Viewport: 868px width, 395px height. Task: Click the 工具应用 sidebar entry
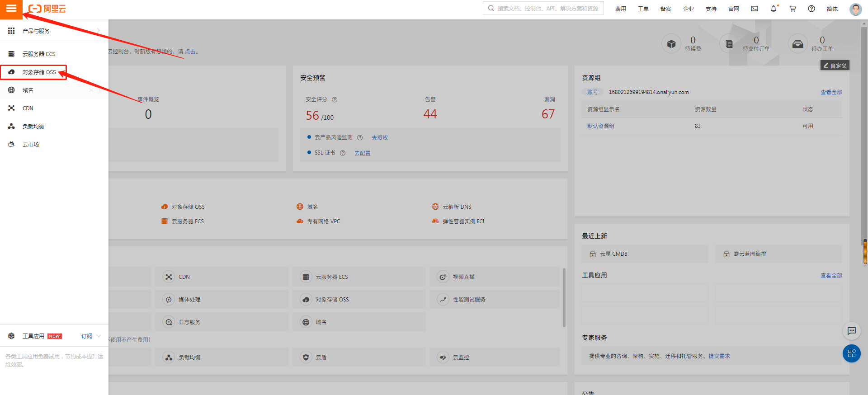pyautogui.click(x=33, y=336)
